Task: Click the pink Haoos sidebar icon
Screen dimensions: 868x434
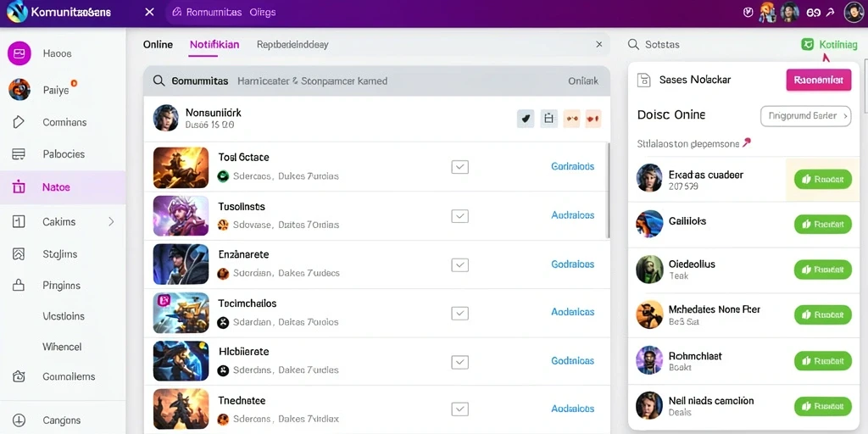Action: (x=19, y=53)
